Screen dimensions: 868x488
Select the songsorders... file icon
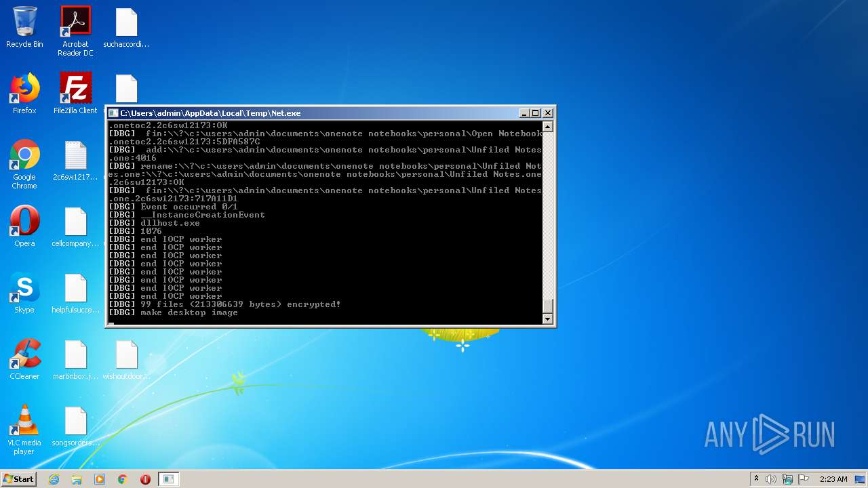click(75, 426)
